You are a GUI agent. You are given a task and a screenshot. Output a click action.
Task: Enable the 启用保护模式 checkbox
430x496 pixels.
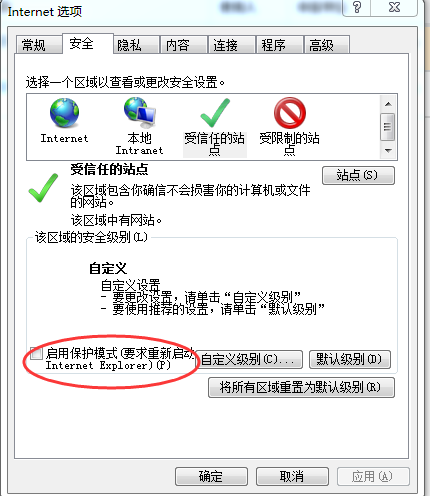tap(36, 353)
